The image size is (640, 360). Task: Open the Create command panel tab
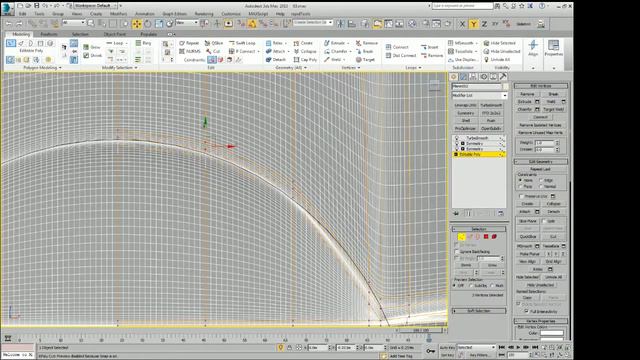(x=453, y=77)
